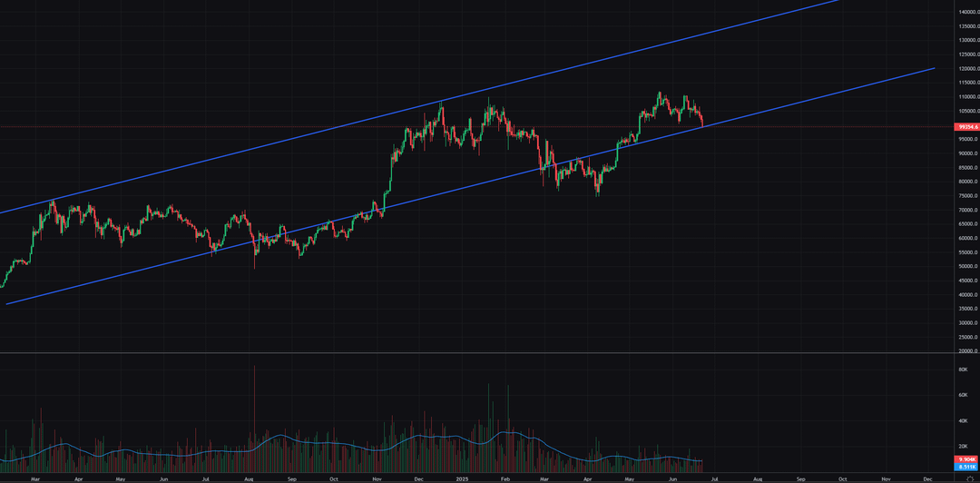The width and height of the screenshot is (980, 483).
Task: Click the Dec label nearest the settings gear
Action: (927, 478)
